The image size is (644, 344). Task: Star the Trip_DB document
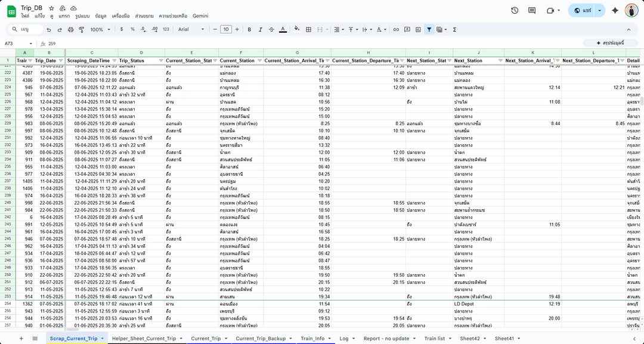52,8
